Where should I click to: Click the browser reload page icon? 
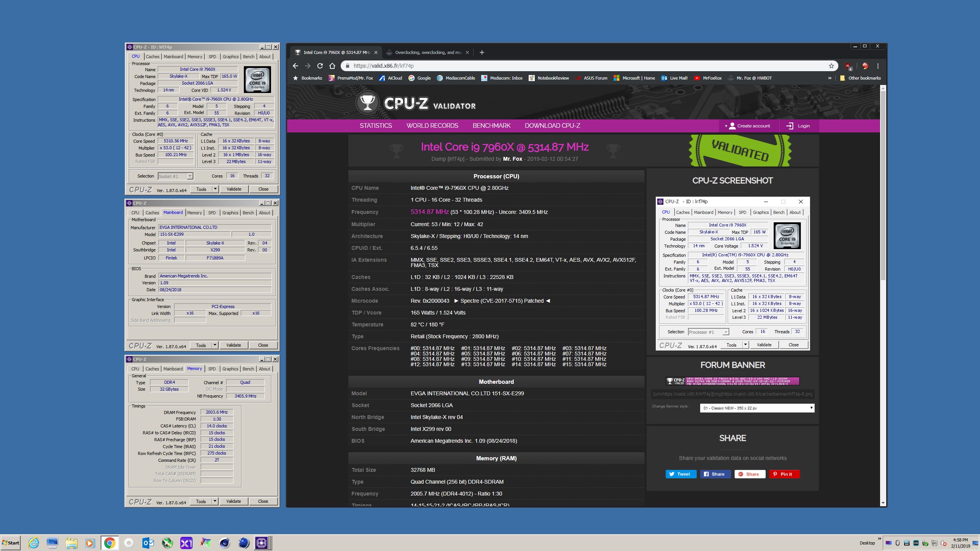coord(320,66)
